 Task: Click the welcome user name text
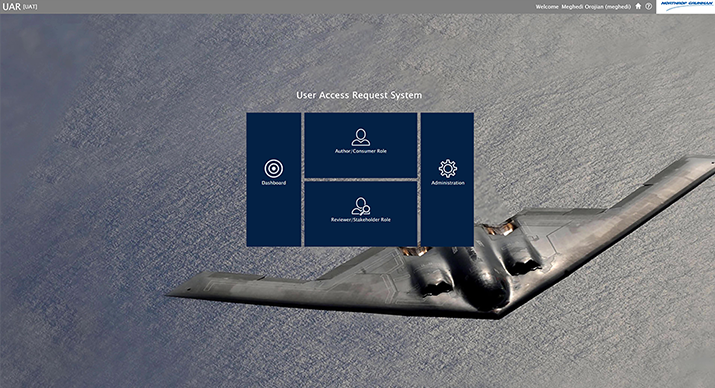(583, 7)
